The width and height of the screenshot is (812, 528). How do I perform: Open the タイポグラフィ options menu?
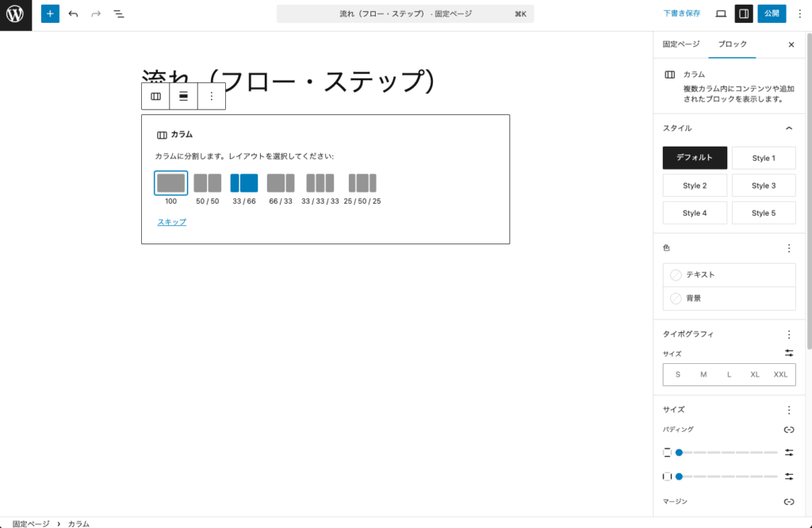coord(789,334)
